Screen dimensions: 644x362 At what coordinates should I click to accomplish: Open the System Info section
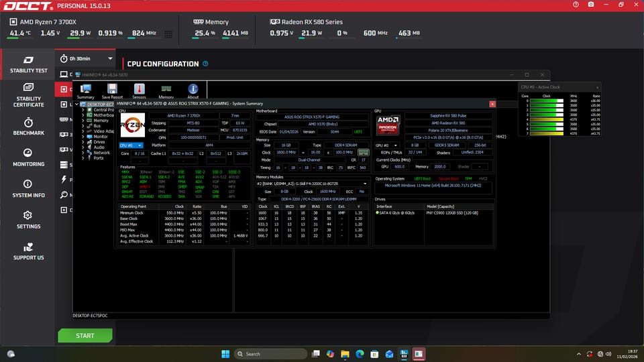point(28,188)
